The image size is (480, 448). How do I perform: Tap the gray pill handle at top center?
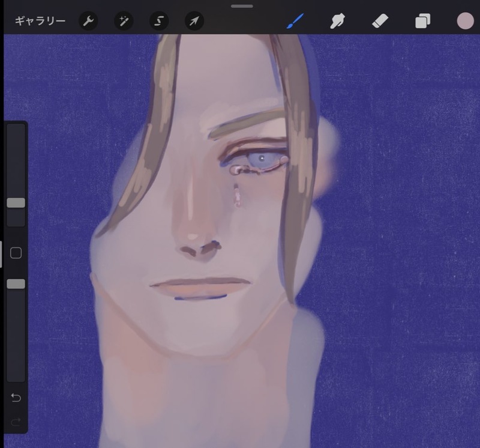coord(242,6)
